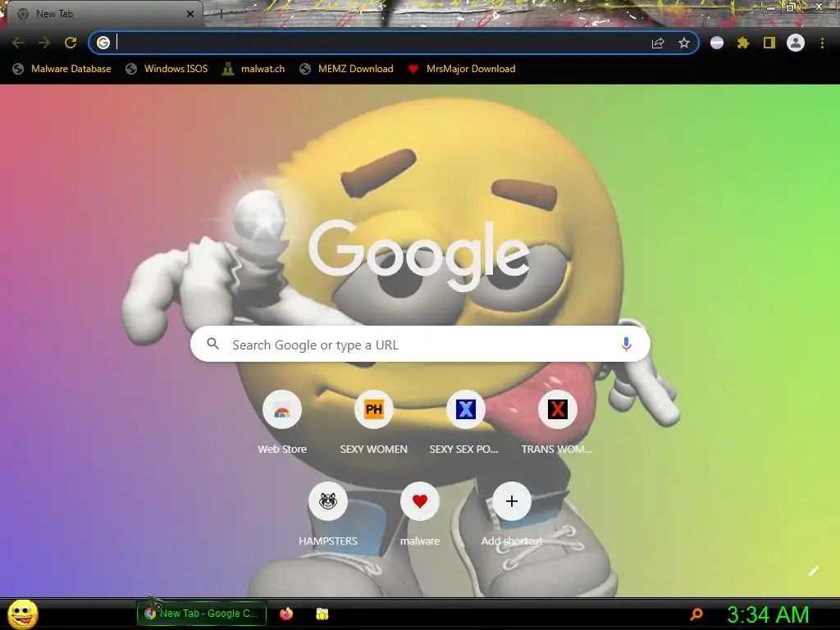Open the Malware Database bookmark
This screenshot has height=630, width=840.
tap(62, 69)
